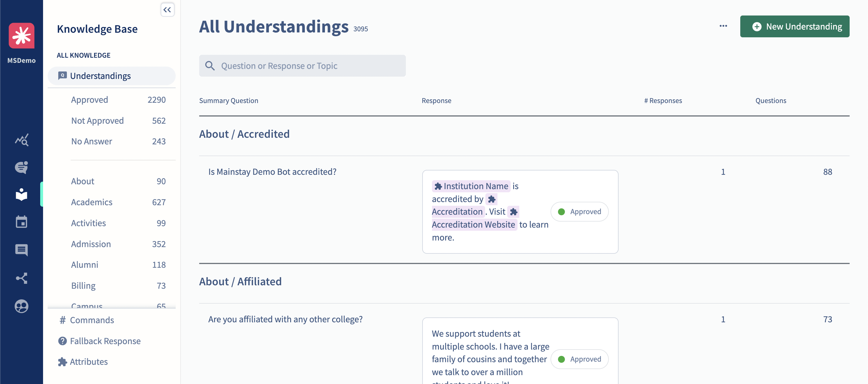Filter by No Answer understandings
Viewport: 868px width, 384px height.
point(118,141)
